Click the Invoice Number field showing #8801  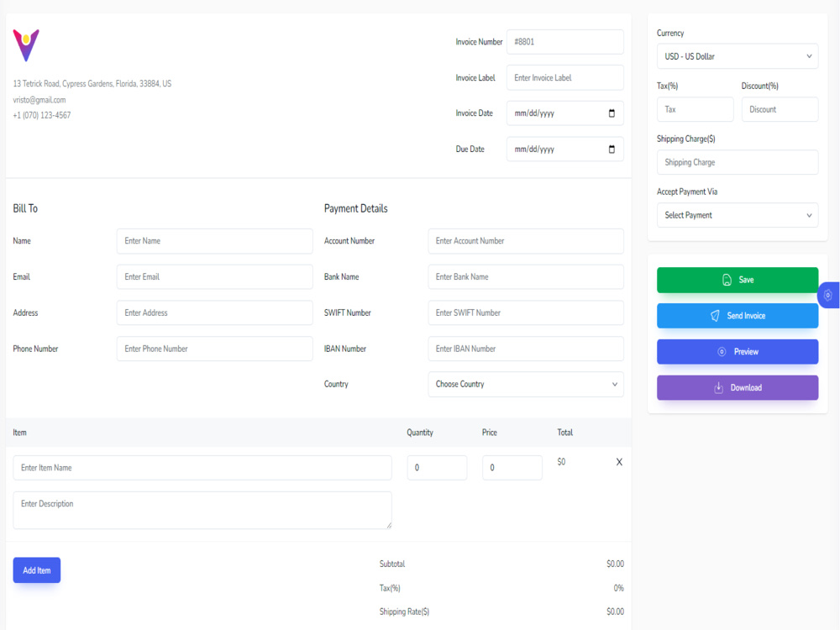[564, 41]
